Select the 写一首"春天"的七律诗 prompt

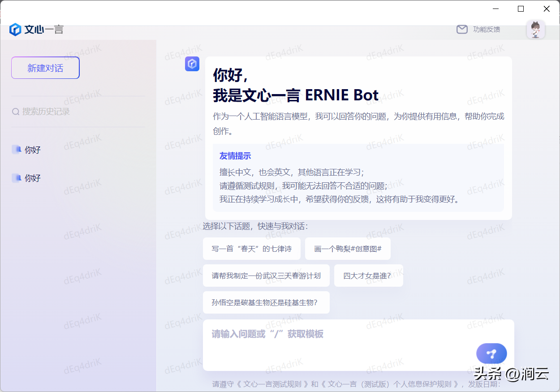252,249
